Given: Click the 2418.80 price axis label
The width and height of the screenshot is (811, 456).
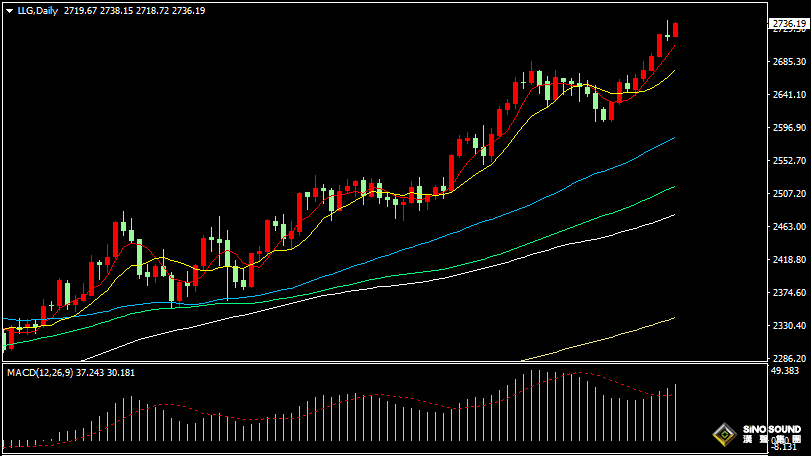Looking at the screenshot, I should coord(789,260).
